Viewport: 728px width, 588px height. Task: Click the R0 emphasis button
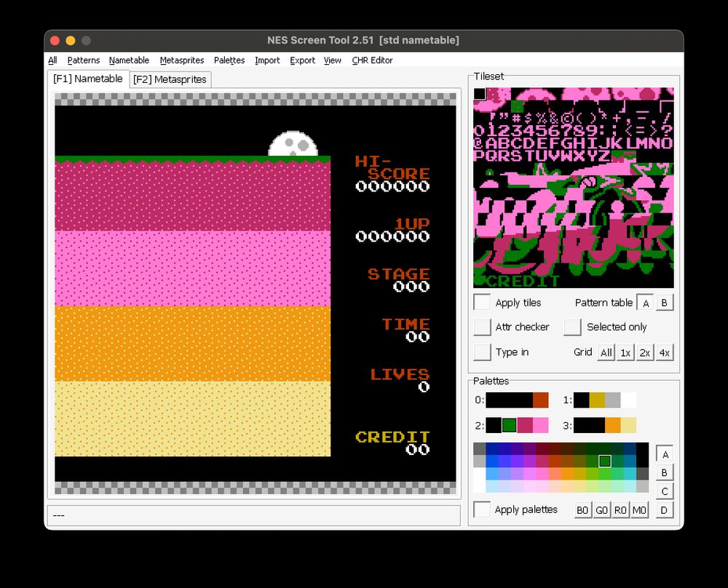(x=620, y=510)
